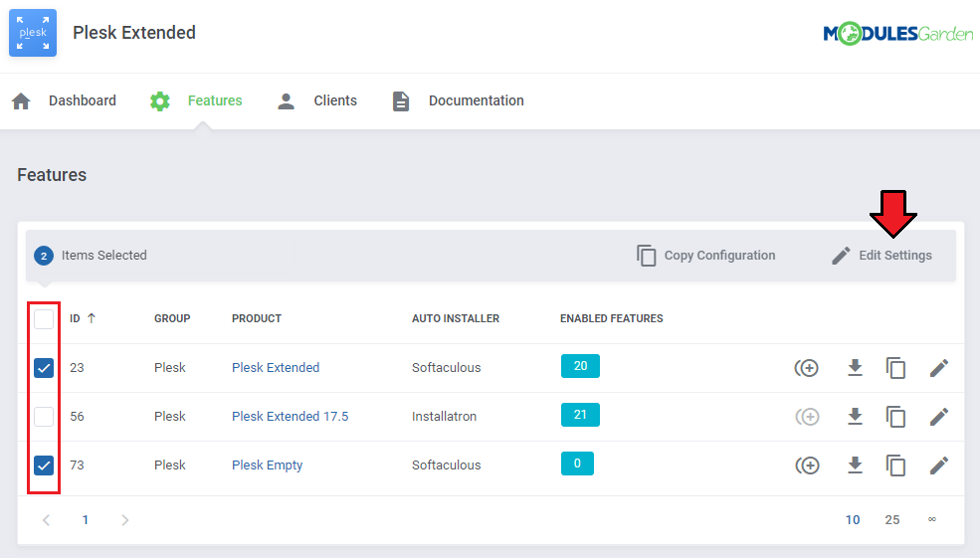Show unlimited entries with infinity option
Image resolution: width=980 pixels, height=558 pixels.
pos(932,520)
